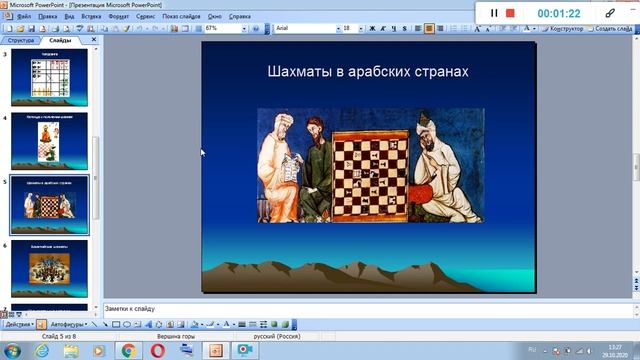Increase font size with large A icon
Image resolution: width=640 pixels, height=360 pixels.
pyautogui.click(x=478, y=29)
